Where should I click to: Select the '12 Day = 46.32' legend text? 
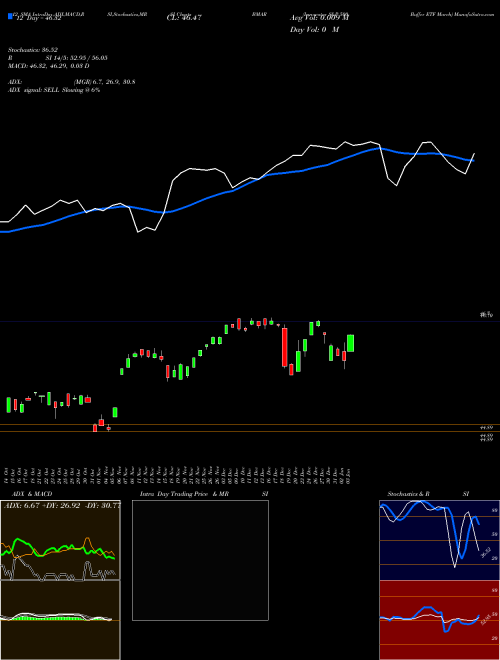[38, 19]
